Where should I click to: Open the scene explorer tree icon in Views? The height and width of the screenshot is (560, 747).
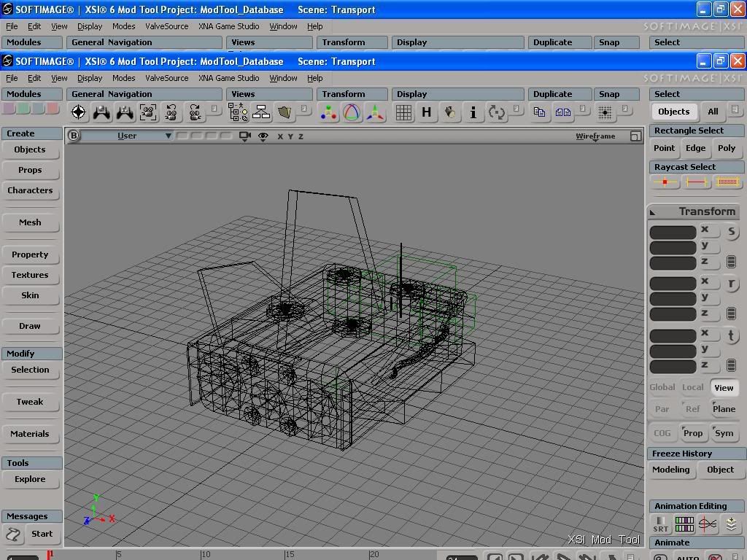[x=238, y=112]
